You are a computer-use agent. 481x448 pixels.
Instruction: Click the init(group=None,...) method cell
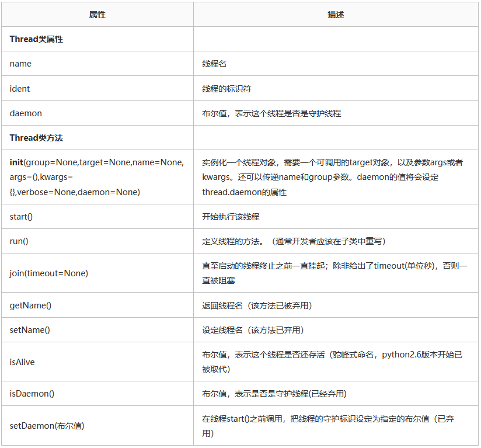pos(97,177)
